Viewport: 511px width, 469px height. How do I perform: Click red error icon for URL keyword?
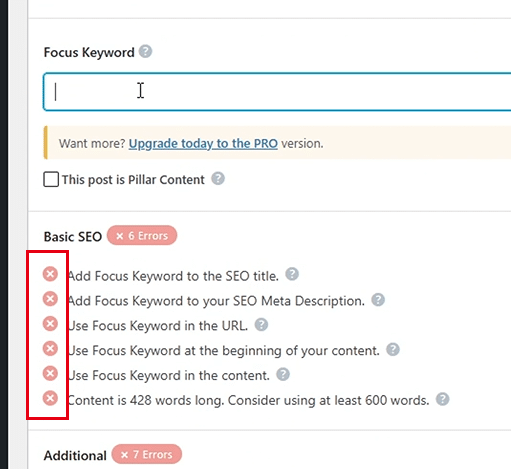[x=50, y=324]
